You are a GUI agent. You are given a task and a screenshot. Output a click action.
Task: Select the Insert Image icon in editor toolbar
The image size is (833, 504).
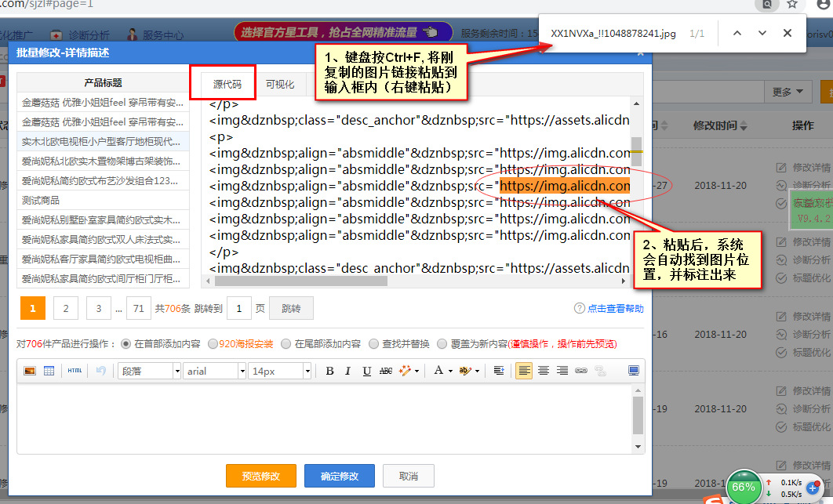31,371
